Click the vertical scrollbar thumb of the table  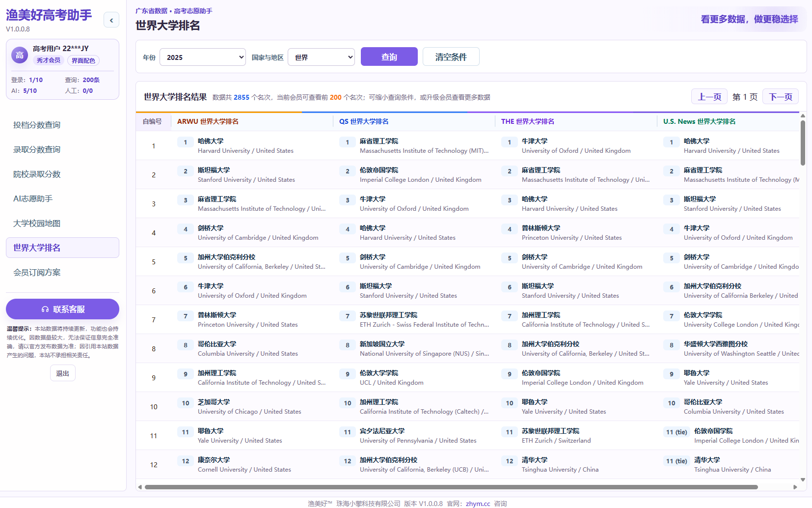tap(803, 142)
